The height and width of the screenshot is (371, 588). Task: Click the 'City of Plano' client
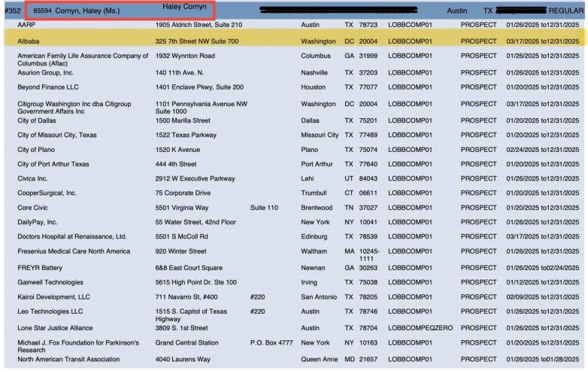coord(36,150)
